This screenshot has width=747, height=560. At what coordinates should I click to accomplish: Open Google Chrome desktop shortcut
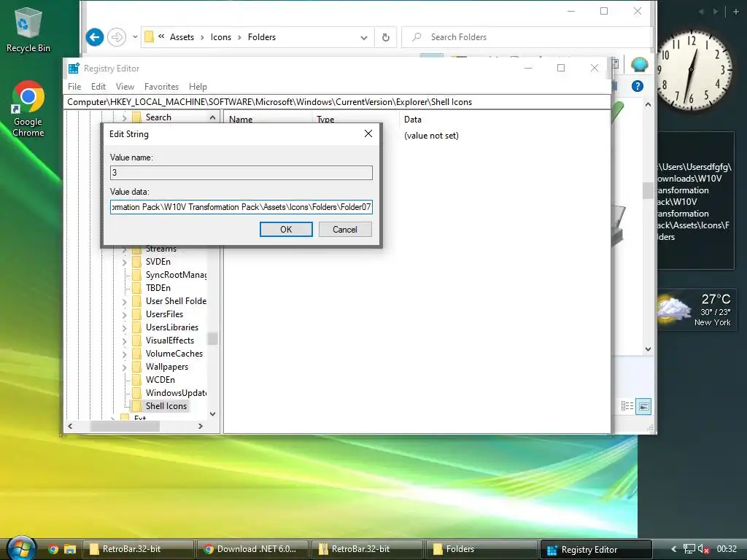pyautogui.click(x=28, y=109)
